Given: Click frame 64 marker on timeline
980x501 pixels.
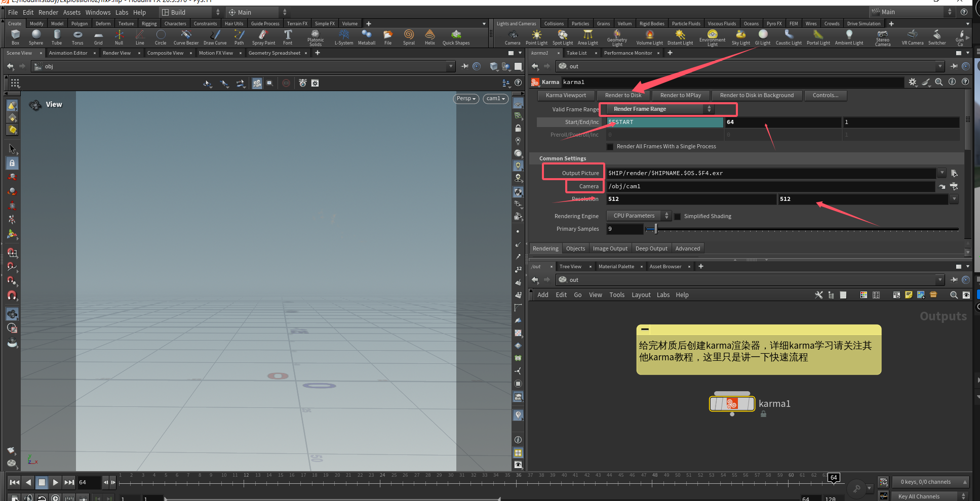Looking at the screenshot, I should point(834,477).
